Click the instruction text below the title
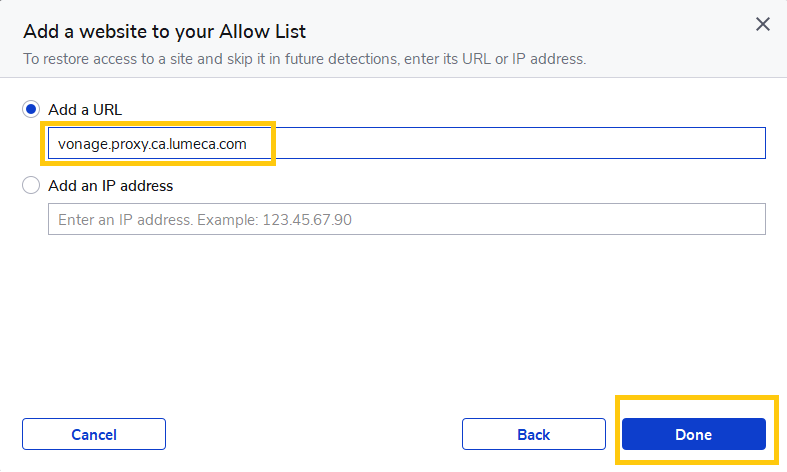Viewport: 787px width, 472px height. pyautogui.click(x=304, y=58)
